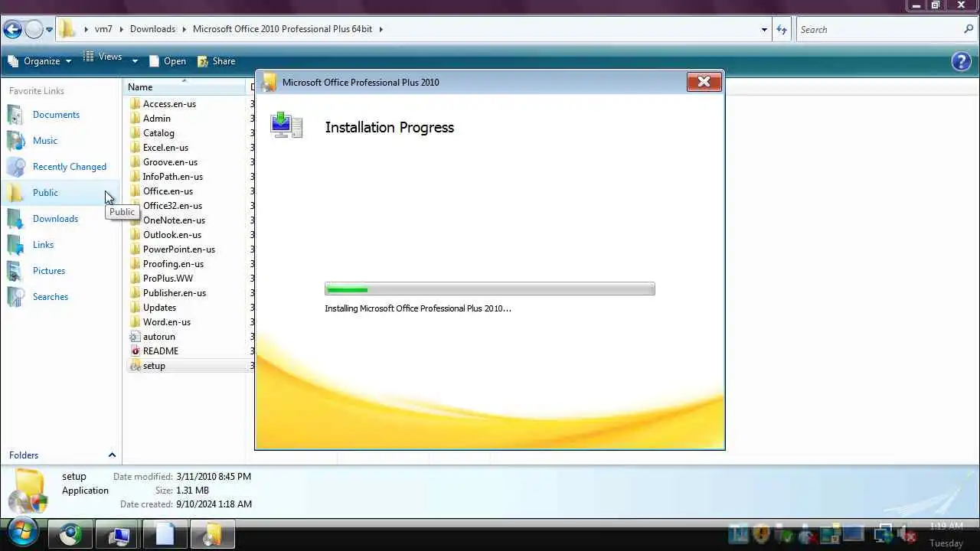Select the setup application file
The height and width of the screenshot is (551, 980).
click(154, 366)
